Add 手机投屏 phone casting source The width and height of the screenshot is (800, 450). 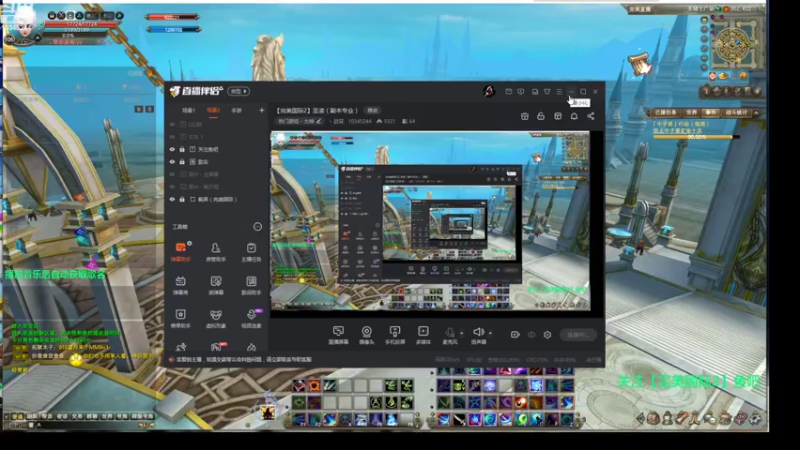[394, 335]
